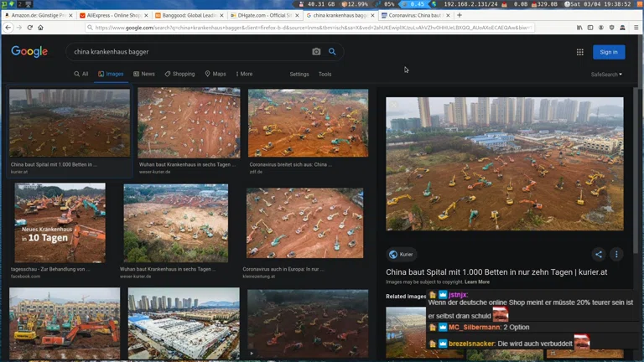Open the search Tools options
The width and height of the screenshot is (644, 362).
click(x=325, y=74)
